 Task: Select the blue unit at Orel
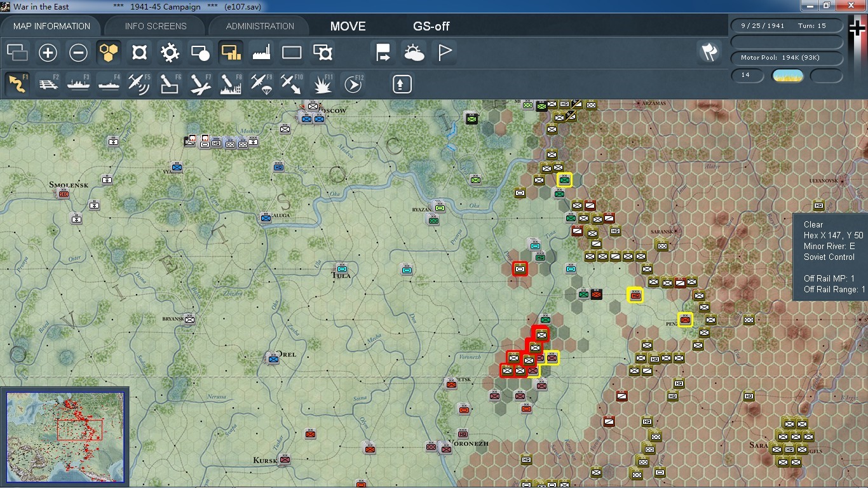tap(273, 358)
